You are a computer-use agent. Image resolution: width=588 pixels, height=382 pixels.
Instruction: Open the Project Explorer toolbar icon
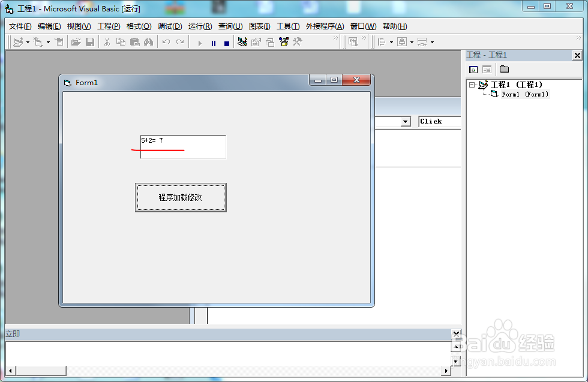(242, 42)
